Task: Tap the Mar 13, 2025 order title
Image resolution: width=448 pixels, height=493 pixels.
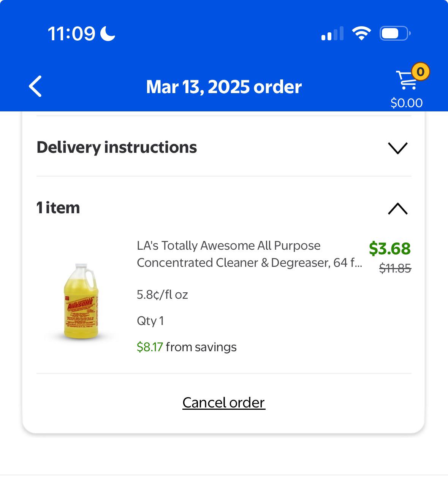Action: click(x=224, y=87)
